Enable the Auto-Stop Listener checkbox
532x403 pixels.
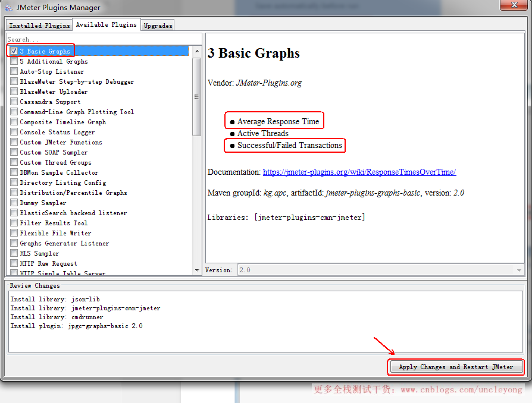(x=14, y=71)
